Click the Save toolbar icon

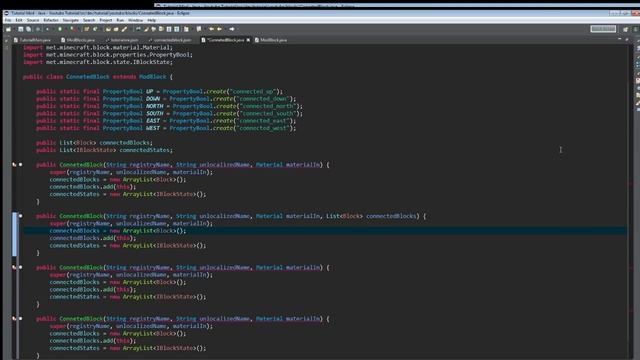(x=20, y=29)
